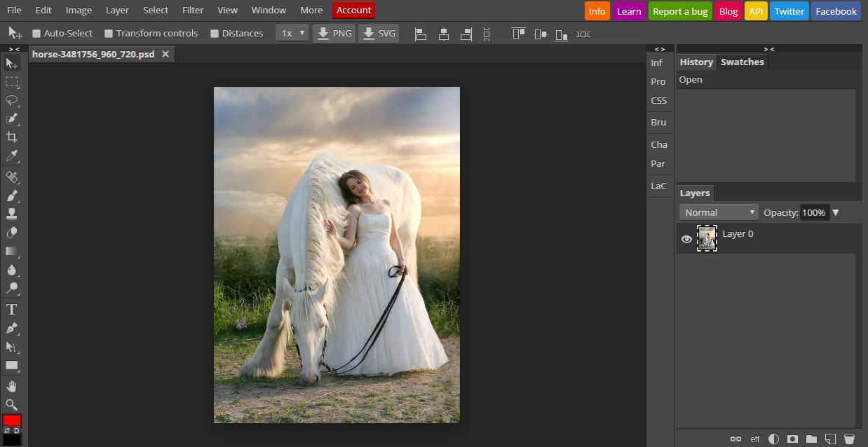Select the Eraser tool
Viewport: 868px width, 447px height.
click(x=12, y=232)
